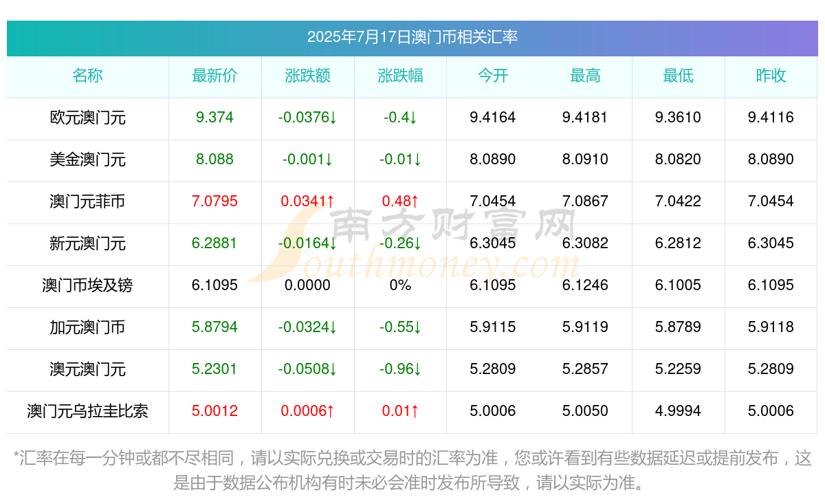
Task: Click change value -0.0324↓
Action: click(x=308, y=327)
